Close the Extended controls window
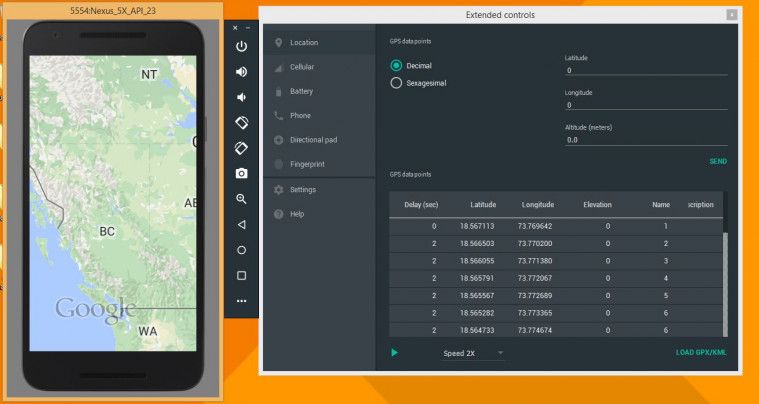Screen dimensions: 759x404 point(732,15)
